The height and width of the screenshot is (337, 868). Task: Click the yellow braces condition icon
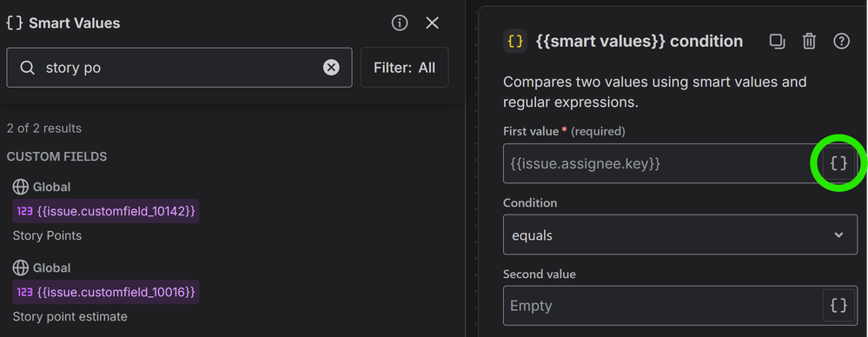click(515, 41)
